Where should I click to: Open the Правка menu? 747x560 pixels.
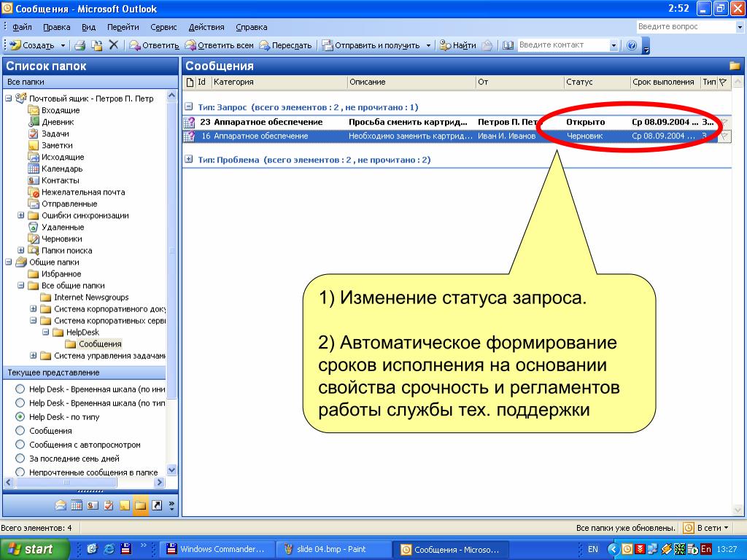click(57, 27)
